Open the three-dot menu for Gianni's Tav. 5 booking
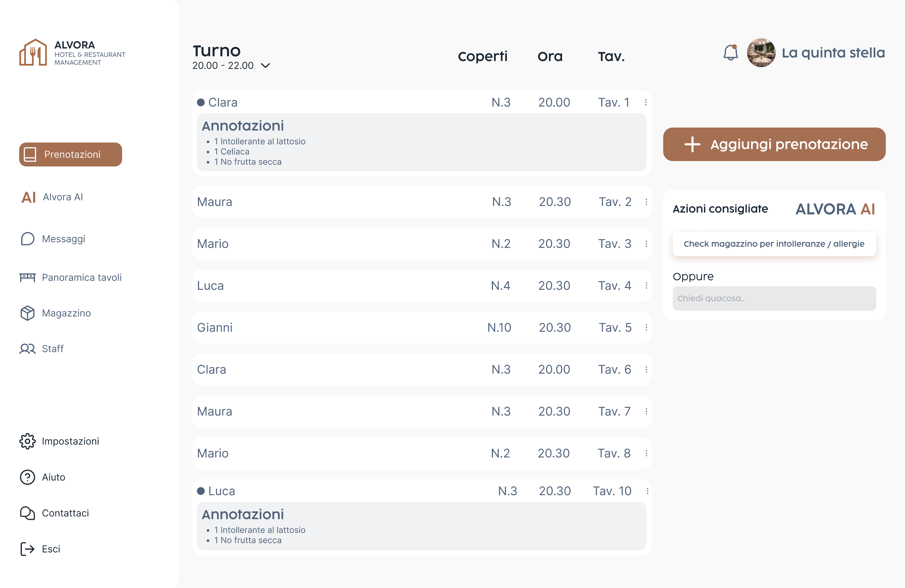This screenshot has width=905, height=588. pos(646,327)
